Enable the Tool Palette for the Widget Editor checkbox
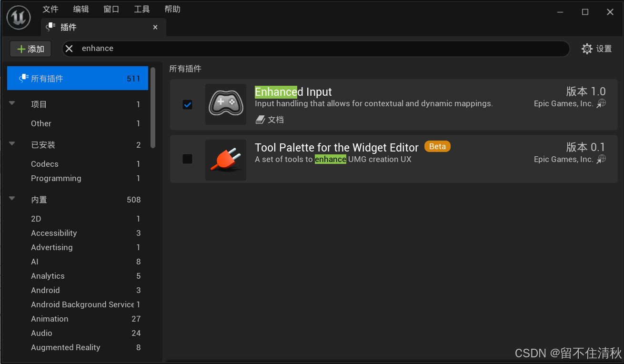Image resolution: width=624 pixels, height=364 pixels. click(188, 159)
